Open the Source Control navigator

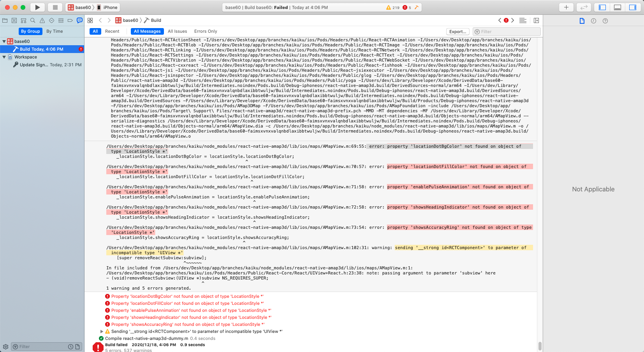point(14,20)
